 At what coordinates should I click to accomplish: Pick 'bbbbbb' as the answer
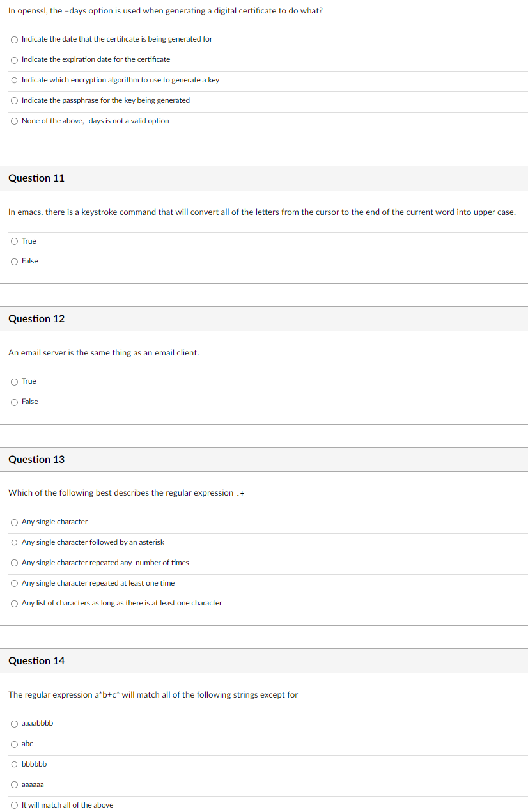14,764
